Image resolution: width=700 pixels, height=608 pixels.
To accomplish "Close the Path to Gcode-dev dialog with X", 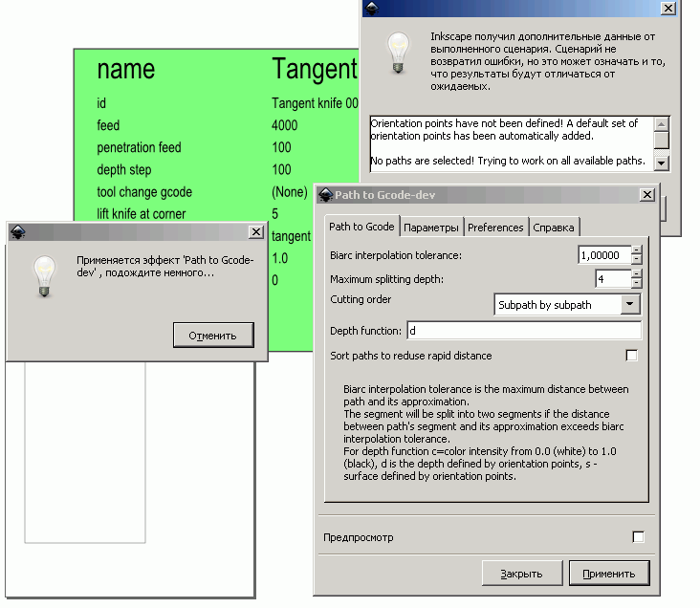I will point(646,195).
